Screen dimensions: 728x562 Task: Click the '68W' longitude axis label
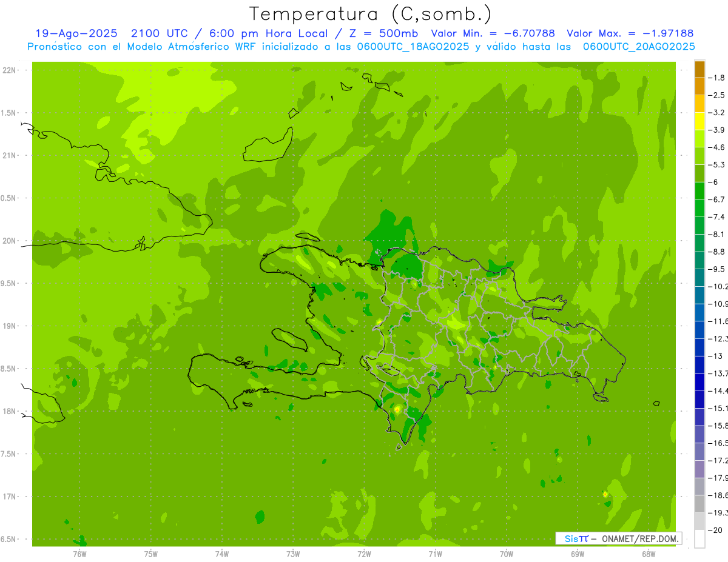point(649,554)
